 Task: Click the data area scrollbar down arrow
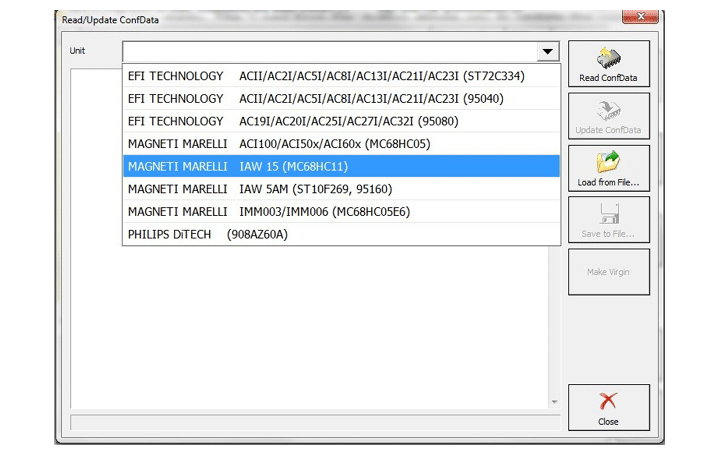tap(555, 401)
